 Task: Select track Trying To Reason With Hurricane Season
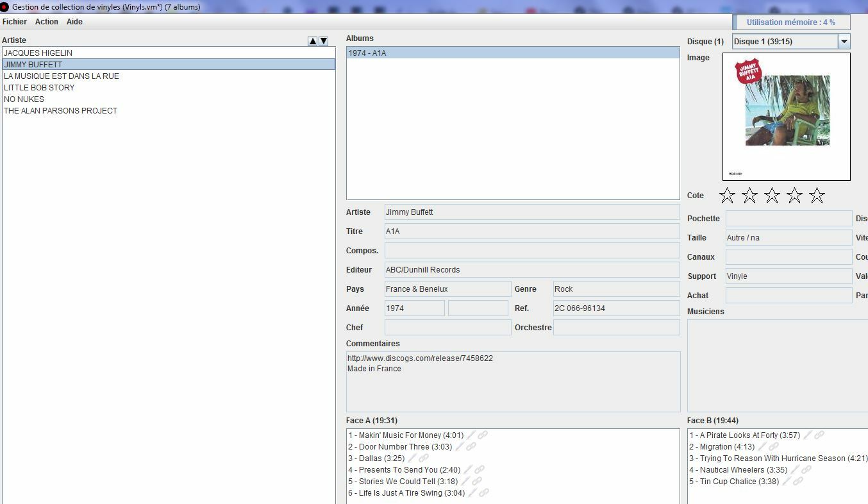778,458
